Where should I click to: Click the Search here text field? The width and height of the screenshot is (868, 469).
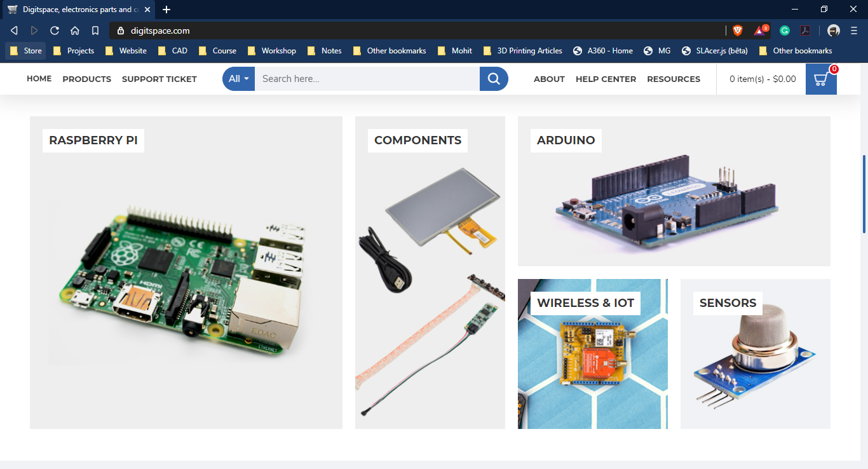click(367, 79)
